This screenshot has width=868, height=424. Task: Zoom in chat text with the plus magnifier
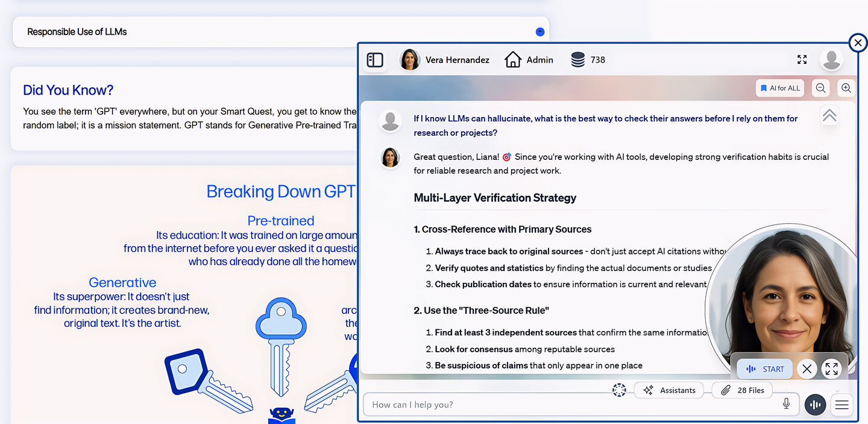(x=846, y=88)
